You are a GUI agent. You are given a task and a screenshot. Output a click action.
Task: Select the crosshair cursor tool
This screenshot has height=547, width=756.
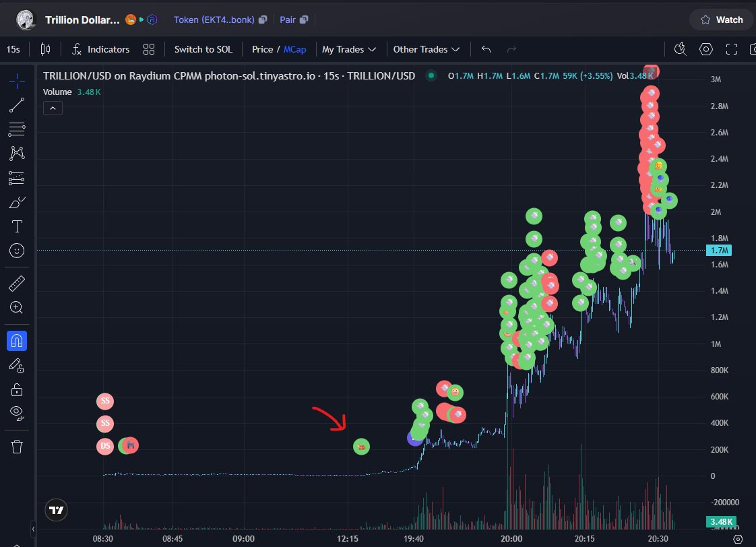[17, 80]
